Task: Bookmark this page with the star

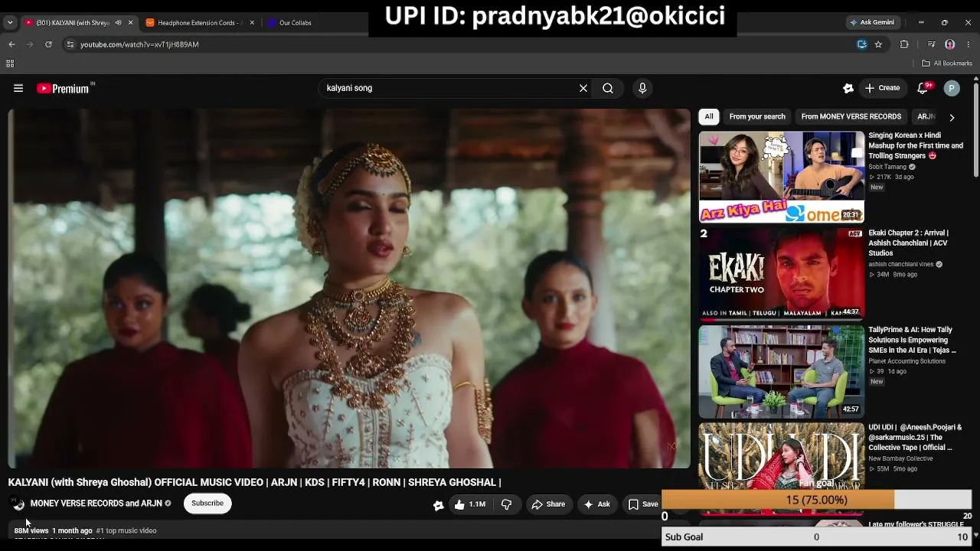Action: coord(878,44)
